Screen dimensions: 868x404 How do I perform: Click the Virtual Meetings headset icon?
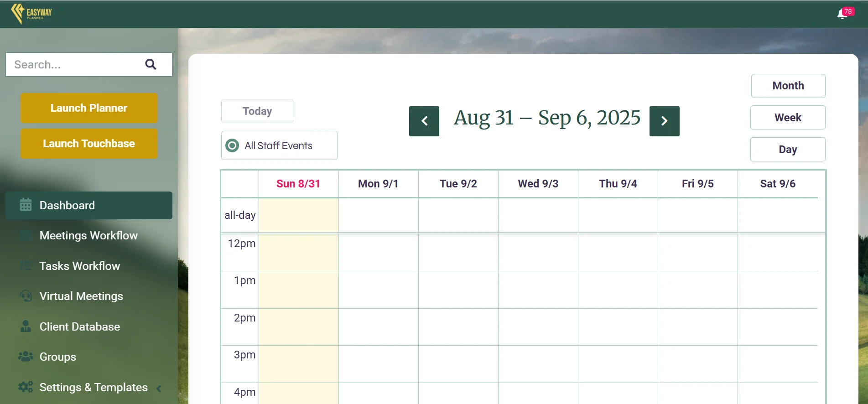coord(26,296)
